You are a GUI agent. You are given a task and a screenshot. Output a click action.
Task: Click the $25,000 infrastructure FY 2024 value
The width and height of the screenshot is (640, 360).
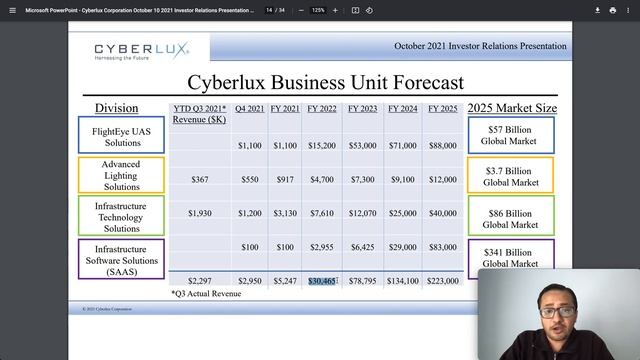(402, 213)
